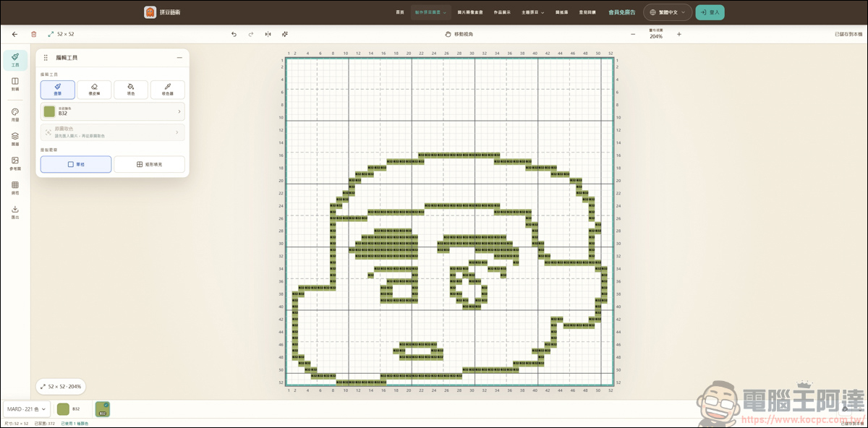The image size is (868, 428).
Task: Collapse the edit tools panel
Action: click(179, 58)
